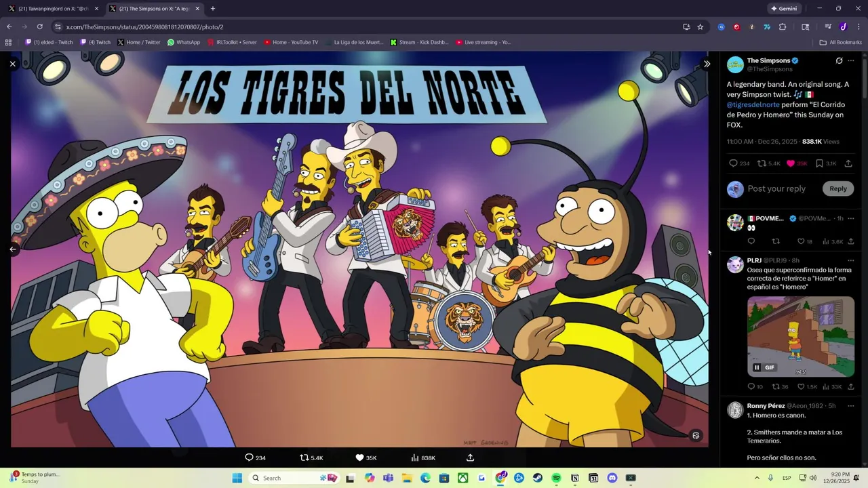
Task: Click the share icon below the photo
Action: point(470,457)
